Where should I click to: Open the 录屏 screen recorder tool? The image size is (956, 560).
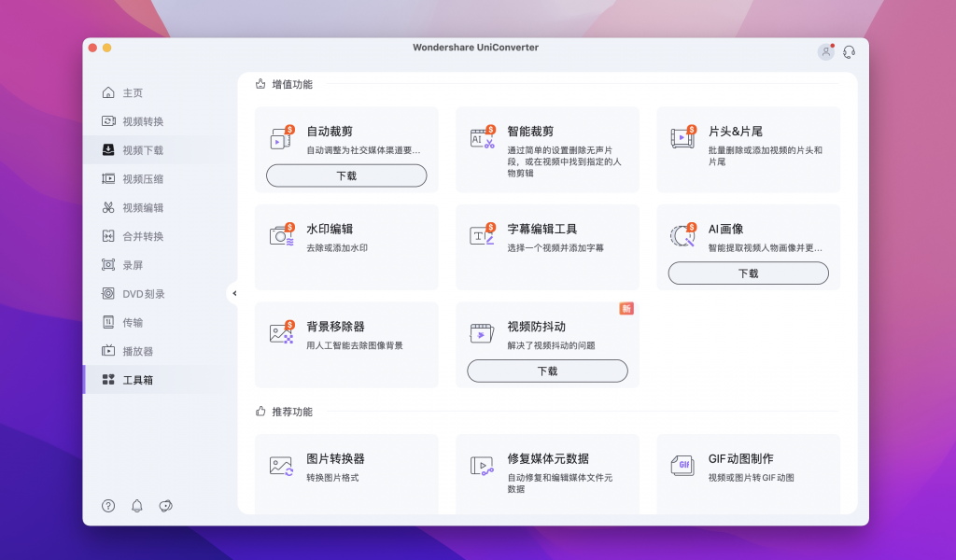(107, 264)
